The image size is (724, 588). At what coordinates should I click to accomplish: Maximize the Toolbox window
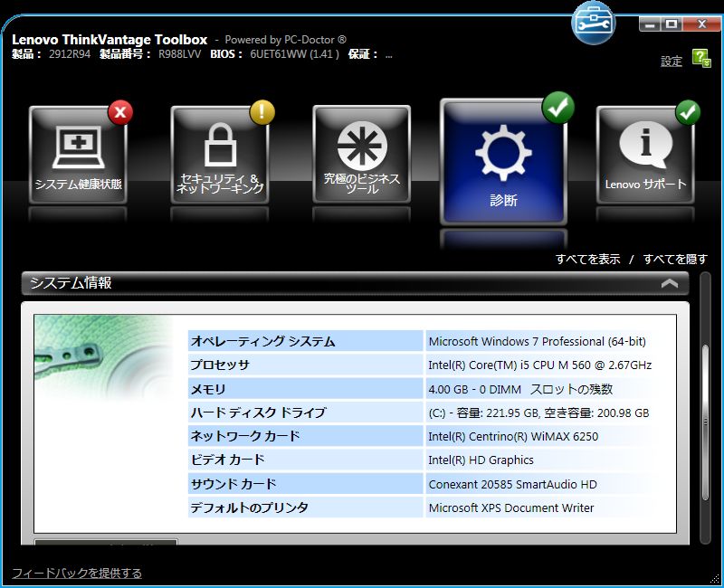[672, 24]
